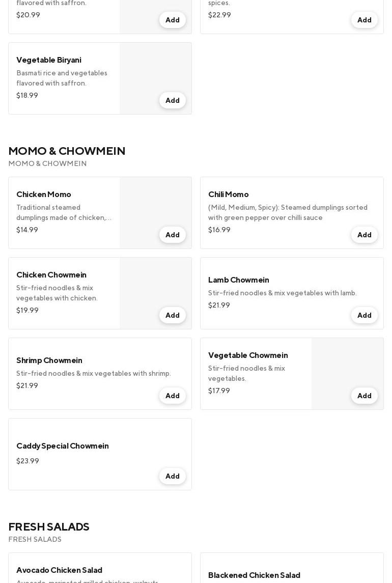The height and width of the screenshot is (583, 392).
Task: Select the Caddy Special Chowmein title
Action: [x=62, y=446]
